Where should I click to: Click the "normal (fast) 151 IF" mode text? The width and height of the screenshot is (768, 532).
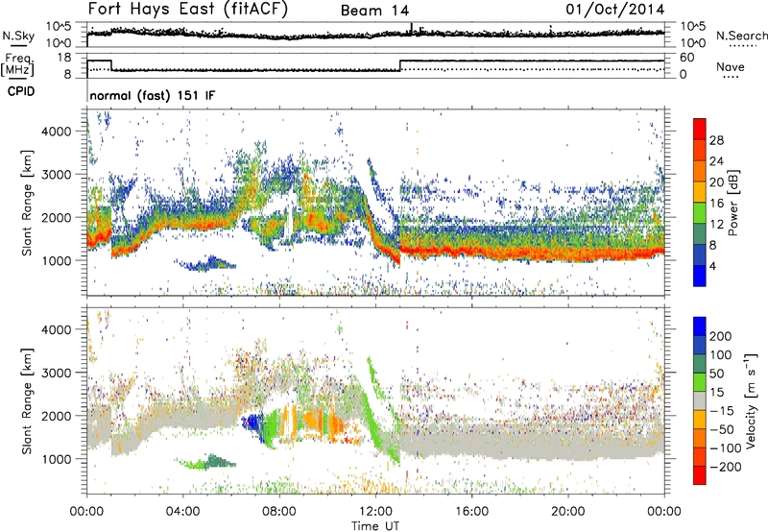pyautogui.click(x=153, y=95)
